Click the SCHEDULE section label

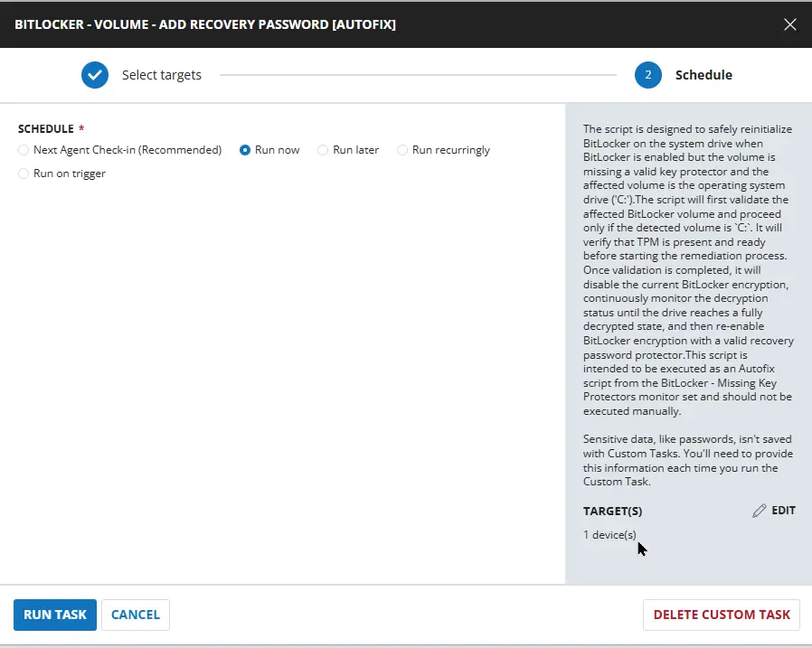46,129
